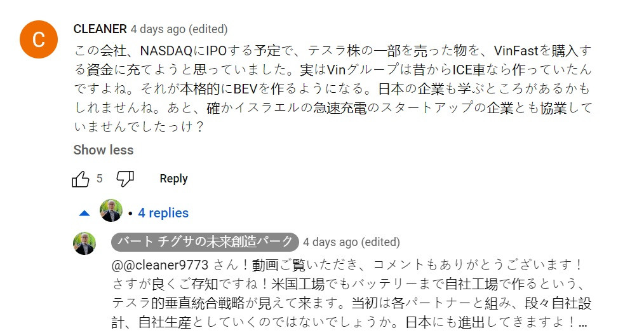Click CLEANER's comment timestamp '4 days ago'

(x=158, y=29)
